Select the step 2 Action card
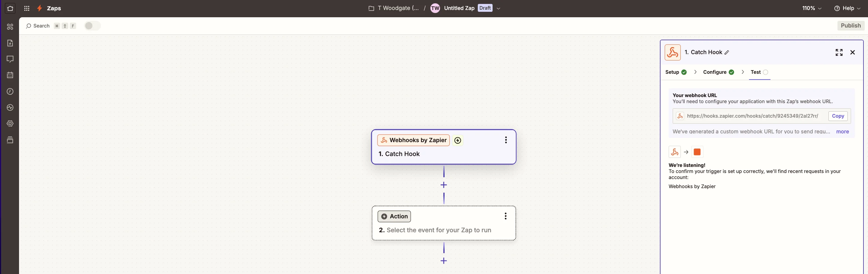868x274 pixels. point(444,223)
